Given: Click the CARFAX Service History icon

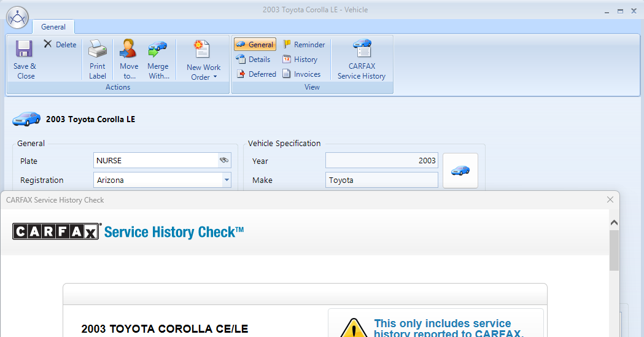Looking at the screenshot, I should click(x=362, y=48).
